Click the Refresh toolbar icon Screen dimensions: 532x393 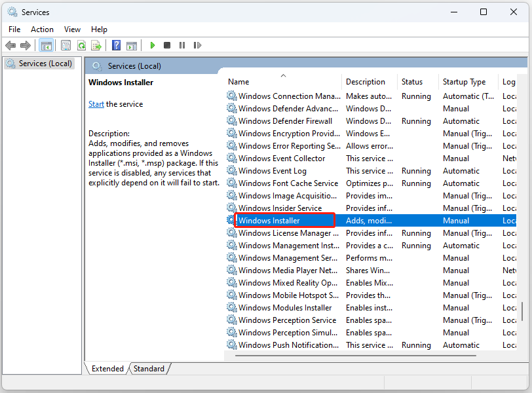[81, 45]
